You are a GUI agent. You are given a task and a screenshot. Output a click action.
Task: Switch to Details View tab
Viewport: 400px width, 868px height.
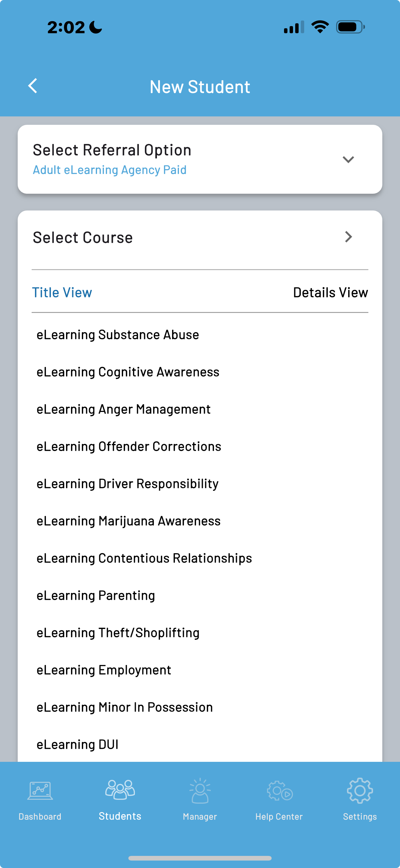[x=330, y=292]
